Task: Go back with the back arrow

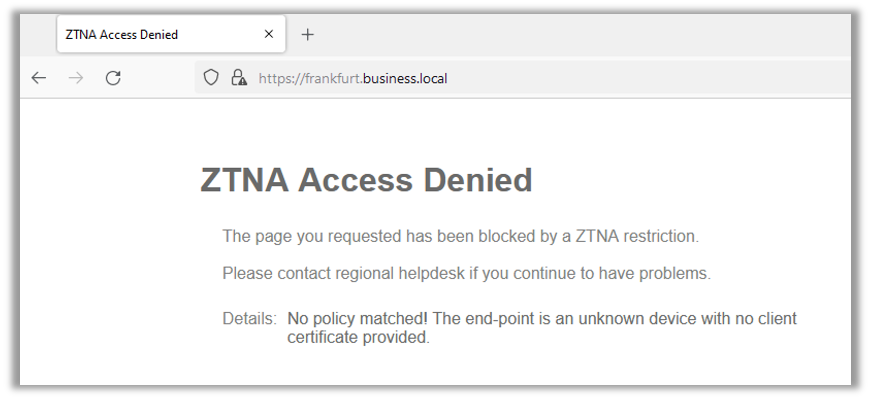Action: point(39,78)
